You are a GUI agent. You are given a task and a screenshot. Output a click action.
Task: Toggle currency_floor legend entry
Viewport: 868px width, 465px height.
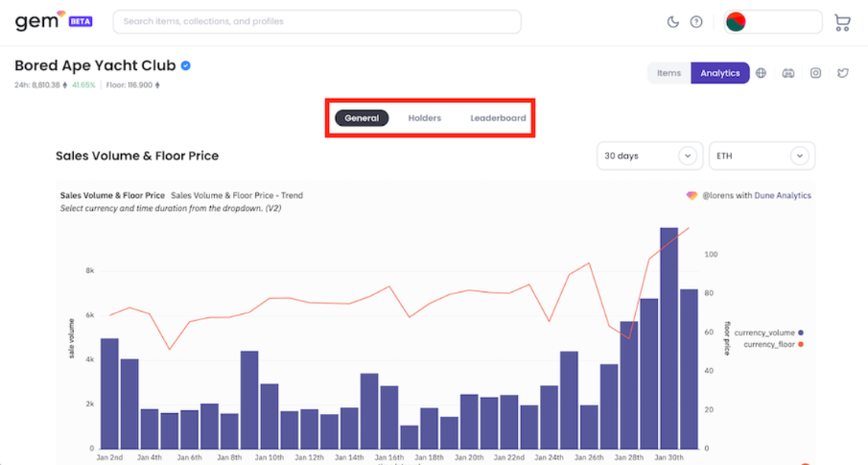coord(773,344)
